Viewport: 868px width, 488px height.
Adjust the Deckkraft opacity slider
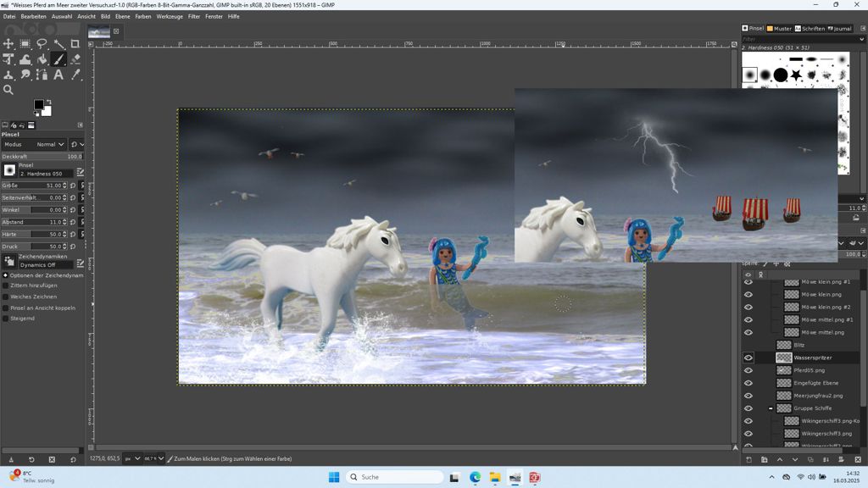[42, 157]
